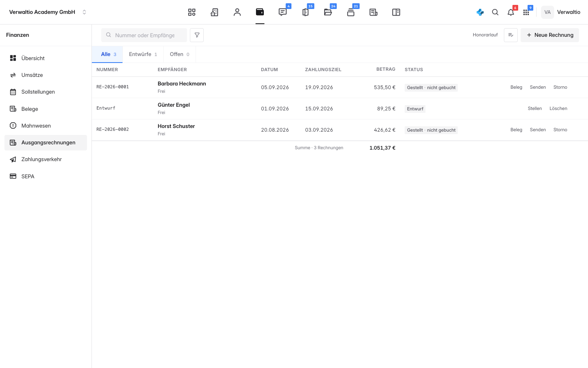Screen dimensions: 588x368
Task: Open the apps grid with badge 9
Action: (526, 12)
